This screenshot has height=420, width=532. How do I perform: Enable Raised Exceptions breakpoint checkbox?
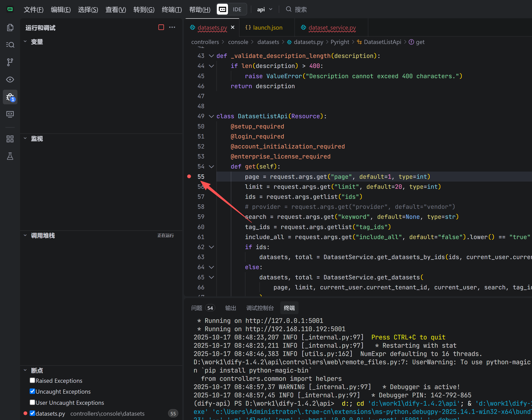click(32, 380)
